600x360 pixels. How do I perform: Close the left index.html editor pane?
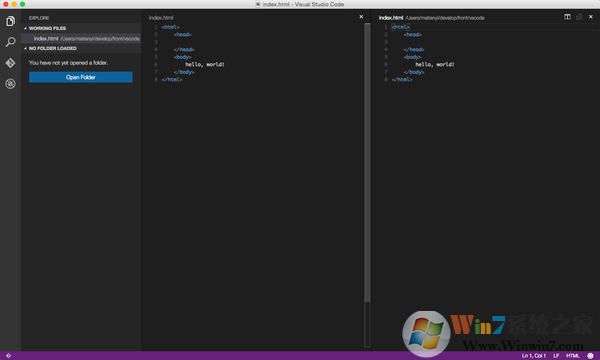[x=361, y=17]
